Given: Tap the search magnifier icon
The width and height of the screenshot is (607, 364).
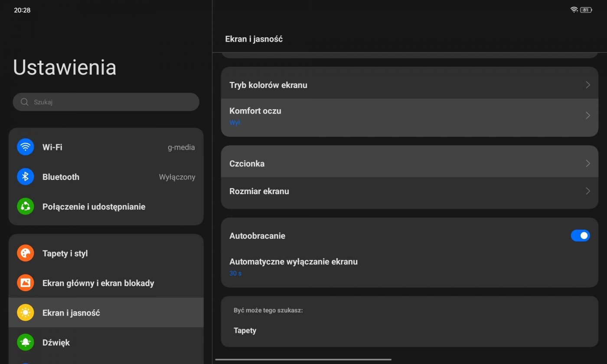Looking at the screenshot, I should pyautogui.click(x=25, y=102).
